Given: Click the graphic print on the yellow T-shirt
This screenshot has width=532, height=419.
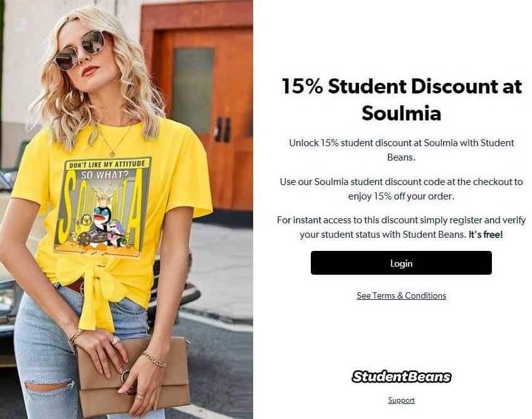Looking at the screenshot, I should pyautogui.click(x=103, y=206).
